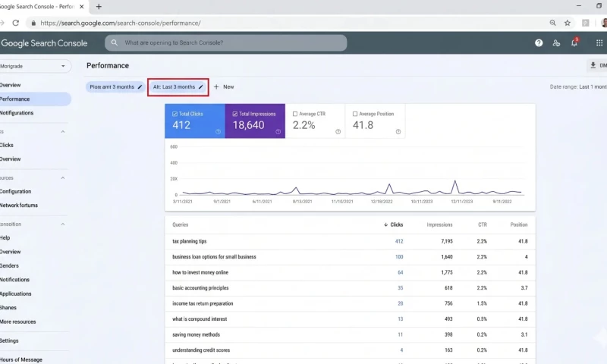Open Notifications in the sidebar
The width and height of the screenshot is (607, 364).
coord(14,280)
